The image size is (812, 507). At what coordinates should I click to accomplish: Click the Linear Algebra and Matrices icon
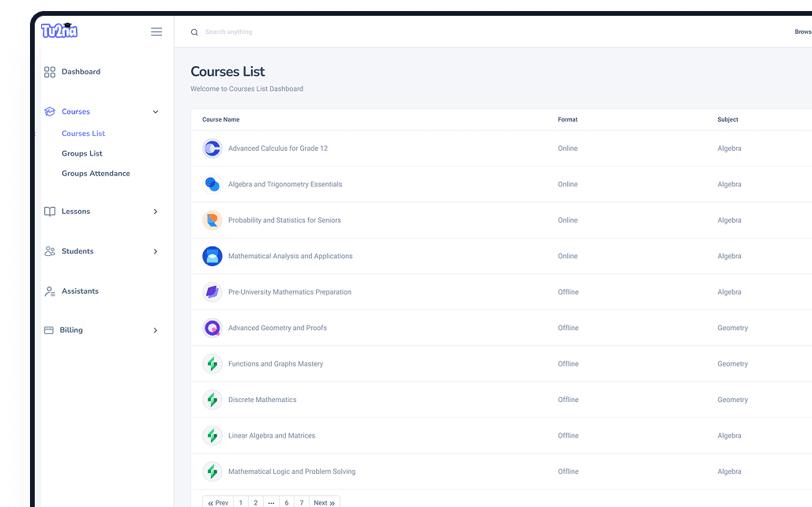click(212, 436)
